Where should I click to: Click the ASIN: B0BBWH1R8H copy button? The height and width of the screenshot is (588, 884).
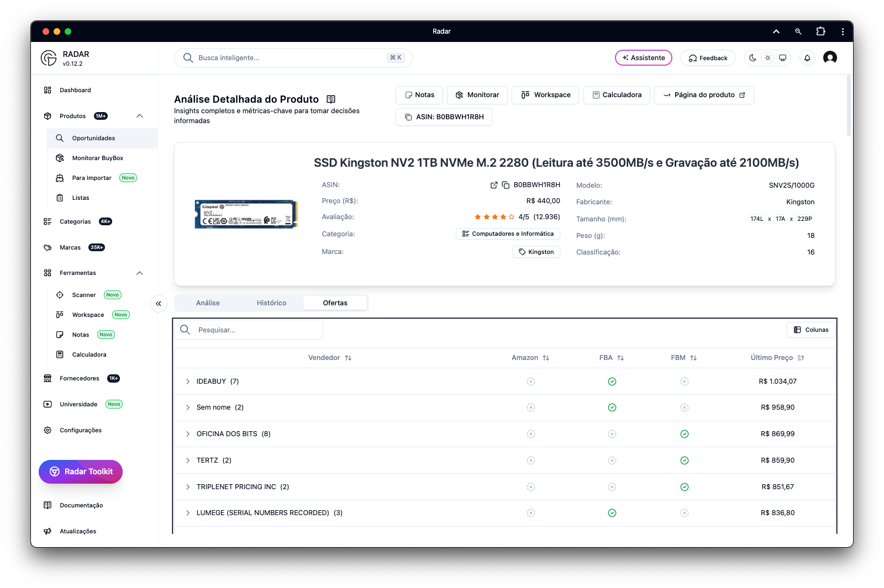tap(444, 117)
